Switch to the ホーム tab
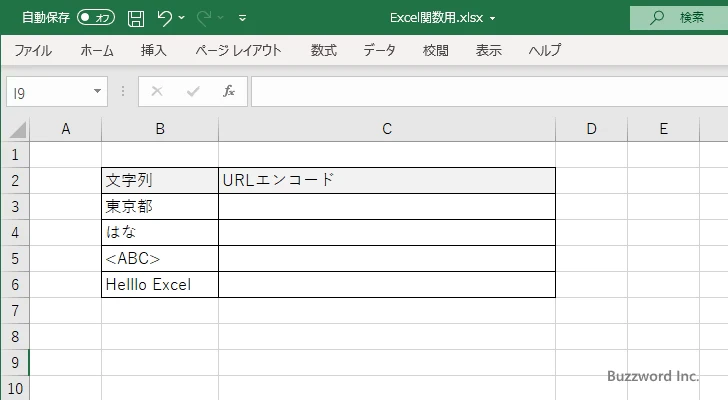This screenshot has height=400, width=728. pos(97,50)
